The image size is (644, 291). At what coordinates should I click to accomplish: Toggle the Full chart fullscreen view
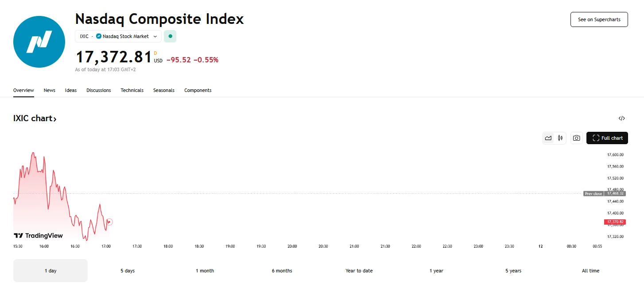click(607, 138)
